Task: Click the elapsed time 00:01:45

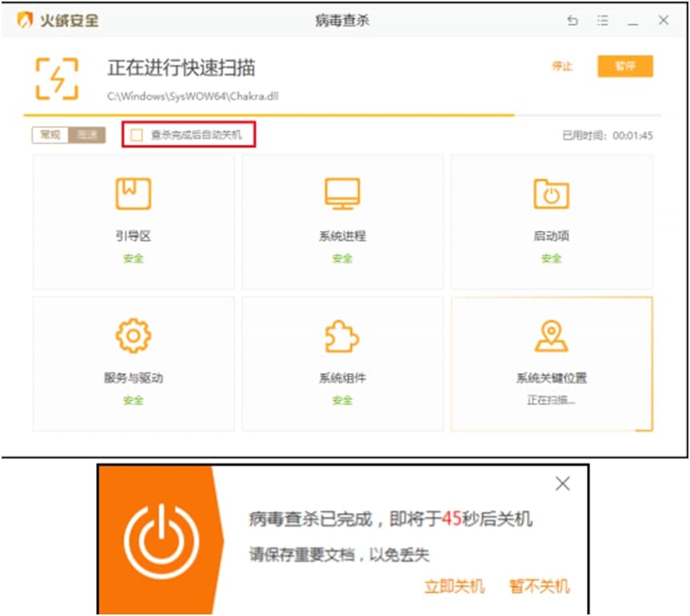Action: point(632,135)
